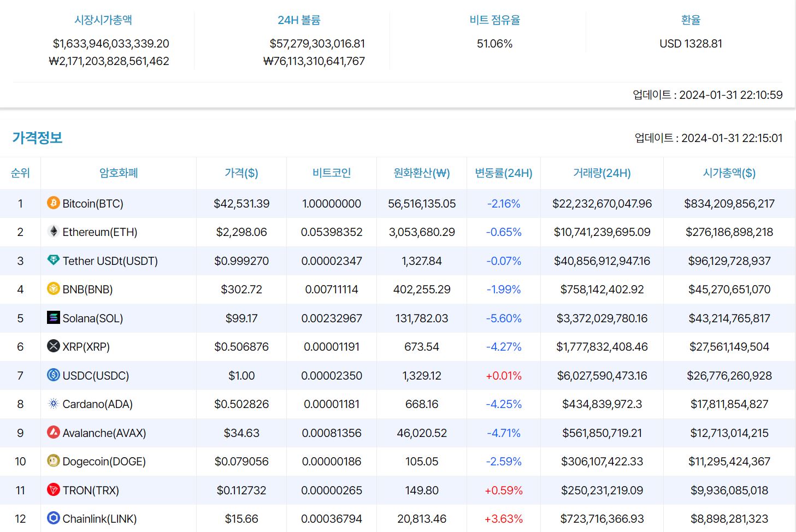
Task: Click Ethereum bitcoin ratio 0.05398352
Action: click(332, 232)
